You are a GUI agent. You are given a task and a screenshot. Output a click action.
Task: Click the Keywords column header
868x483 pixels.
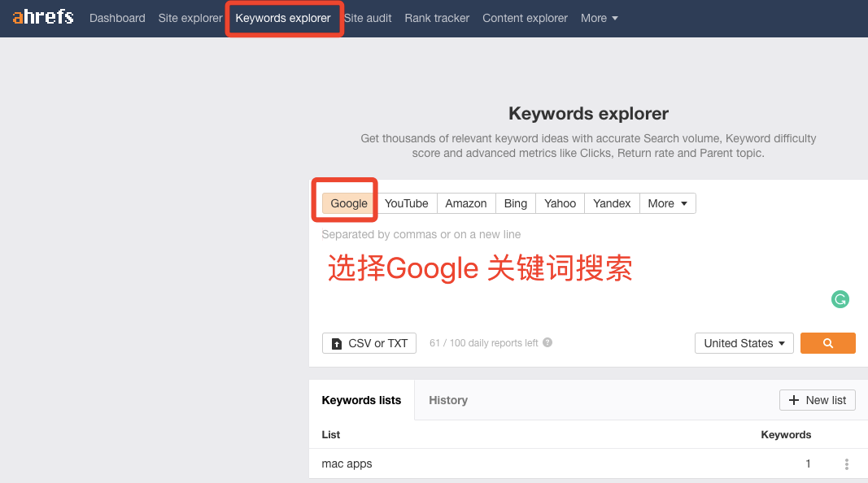(786, 435)
